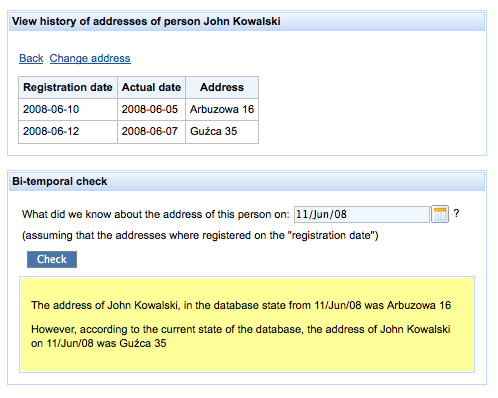498x398 pixels.
Task: Click the registration date assumption note
Action: pos(200,235)
